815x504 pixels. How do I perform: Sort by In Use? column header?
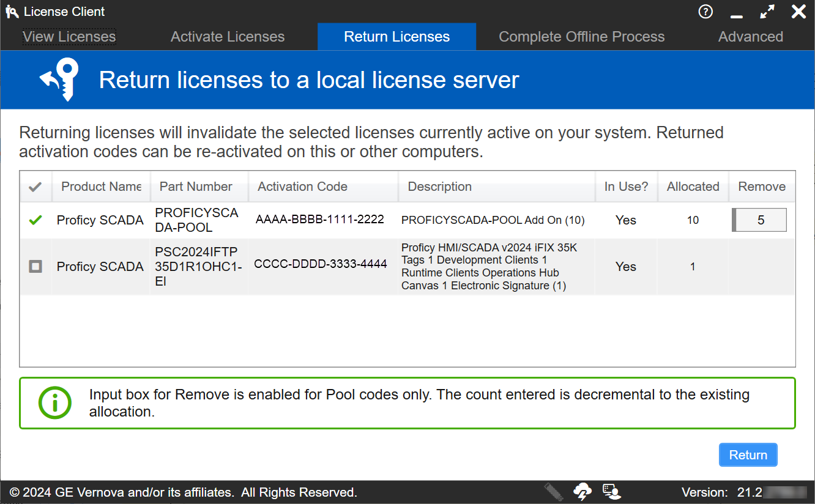pos(627,187)
